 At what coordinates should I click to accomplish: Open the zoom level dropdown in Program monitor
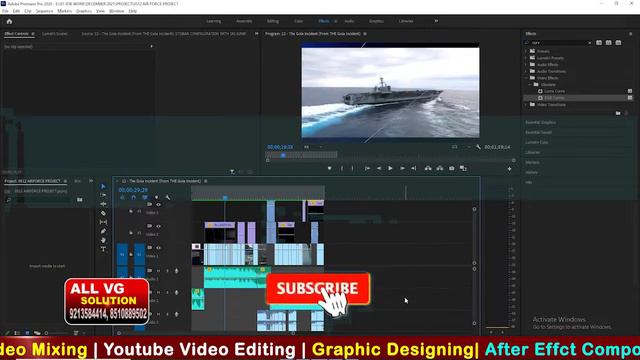click(313, 147)
